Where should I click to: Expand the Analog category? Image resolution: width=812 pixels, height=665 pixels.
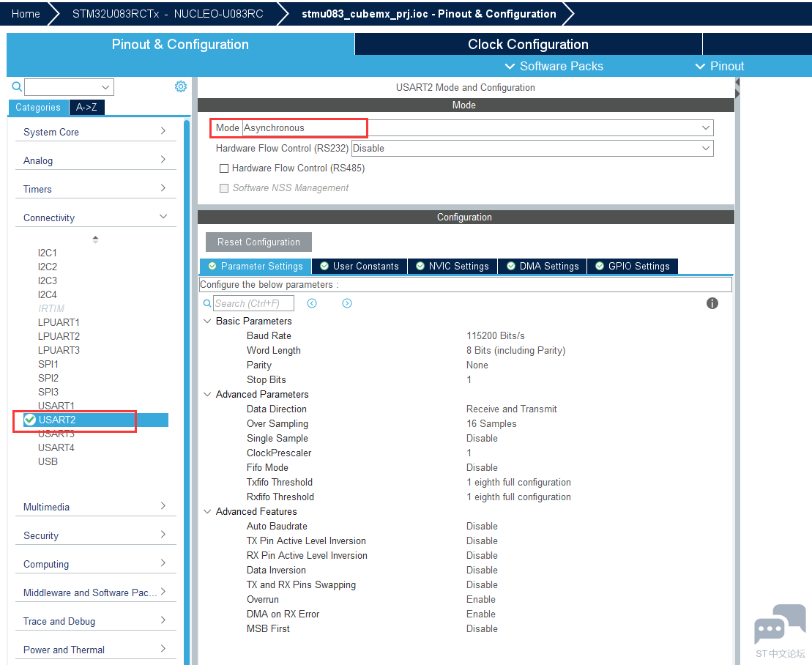[96, 160]
